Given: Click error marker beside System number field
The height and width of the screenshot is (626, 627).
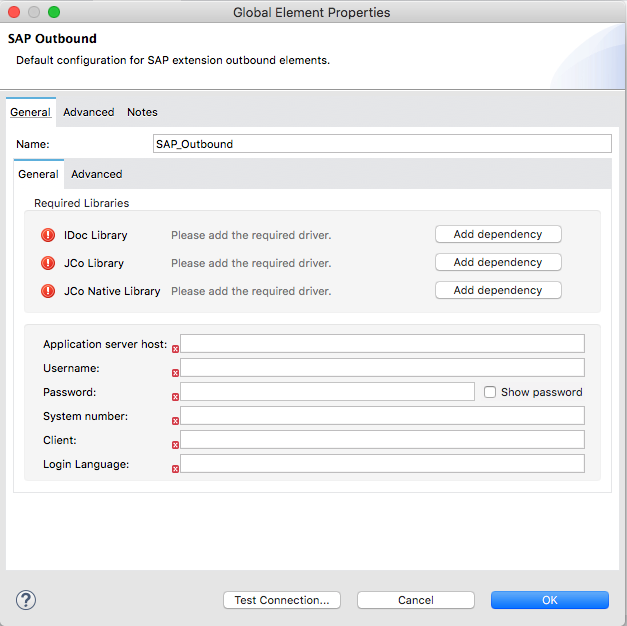Looking at the screenshot, I should point(176,421).
